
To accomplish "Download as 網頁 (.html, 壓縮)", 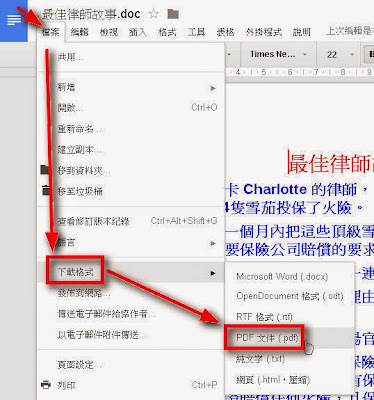I will (x=289, y=380).
